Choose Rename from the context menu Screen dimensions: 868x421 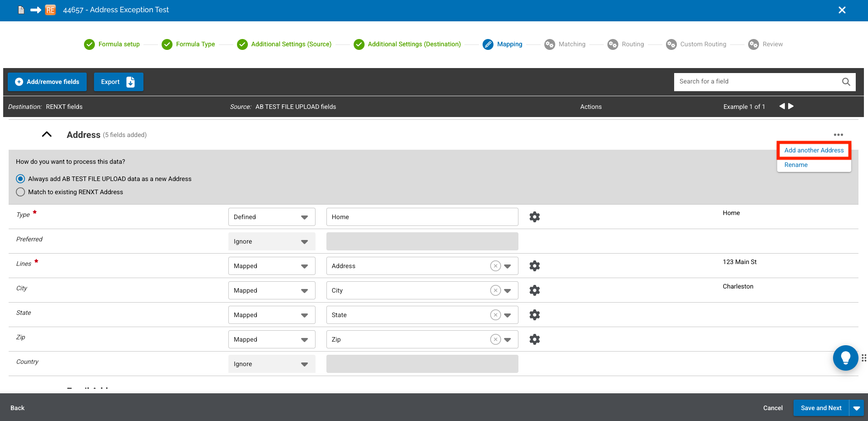click(x=796, y=165)
